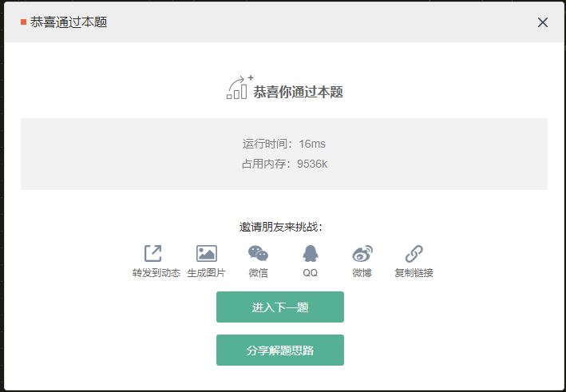Click the 分享解题思路 button
Image resolution: width=566 pixels, height=392 pixels.
(x=280, y=350)
